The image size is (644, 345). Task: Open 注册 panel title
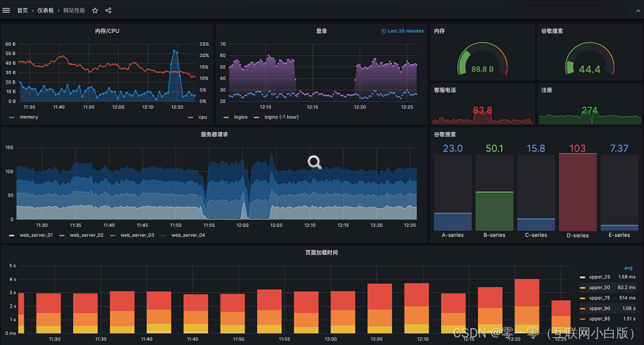pyautogui.click(x=547, y=90)
